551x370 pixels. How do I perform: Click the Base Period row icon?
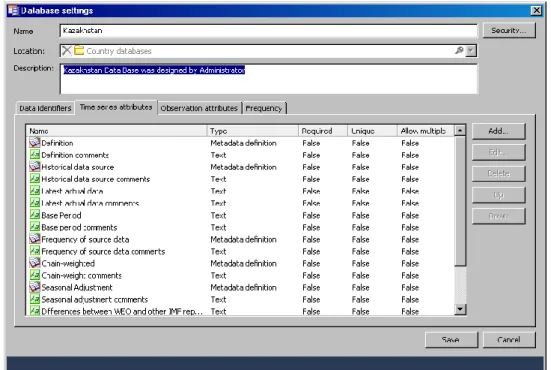click(34, 215)
